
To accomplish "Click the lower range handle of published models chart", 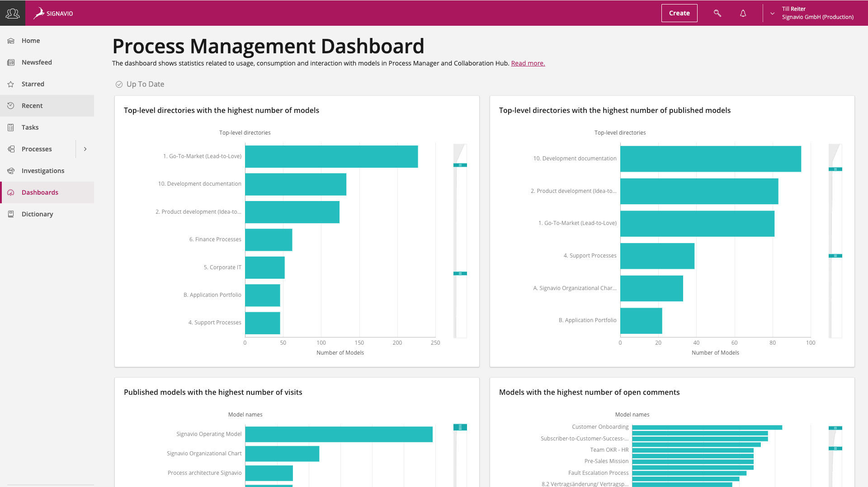I will click(835, 256).
